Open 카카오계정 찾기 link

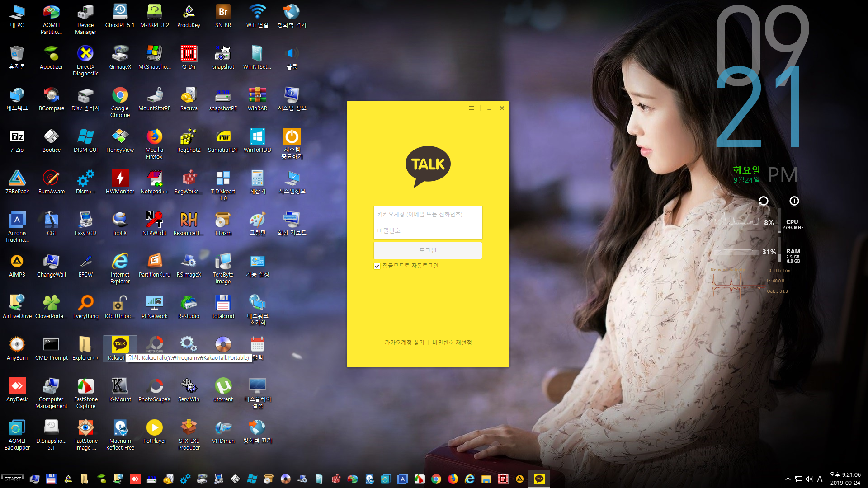coord(404,343)
